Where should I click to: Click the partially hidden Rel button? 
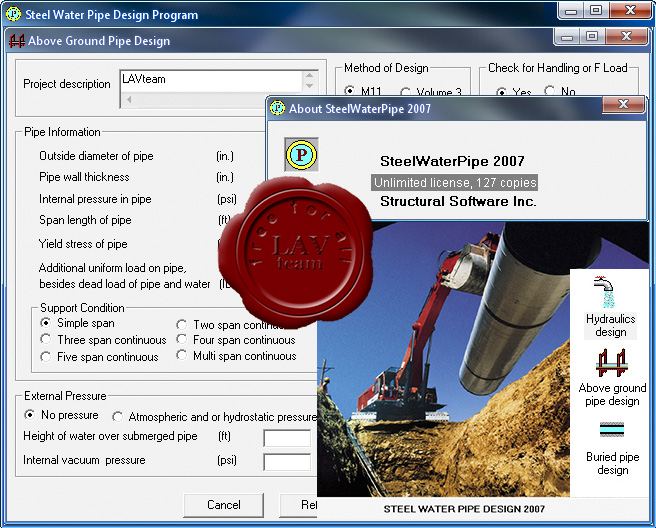tap(298, 505)
